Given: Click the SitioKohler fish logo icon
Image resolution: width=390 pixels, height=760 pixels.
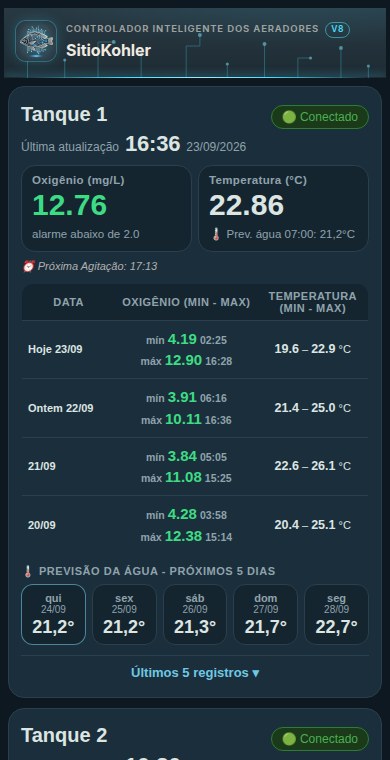Looking at the screenshot, I should (x=36, y=41).
